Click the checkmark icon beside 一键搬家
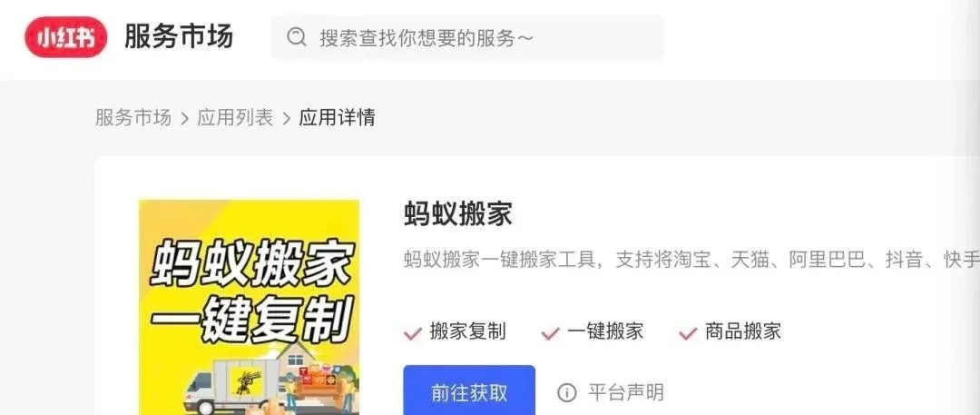The height and width of the screenshot is (415, 980). [x=550, y=333]
